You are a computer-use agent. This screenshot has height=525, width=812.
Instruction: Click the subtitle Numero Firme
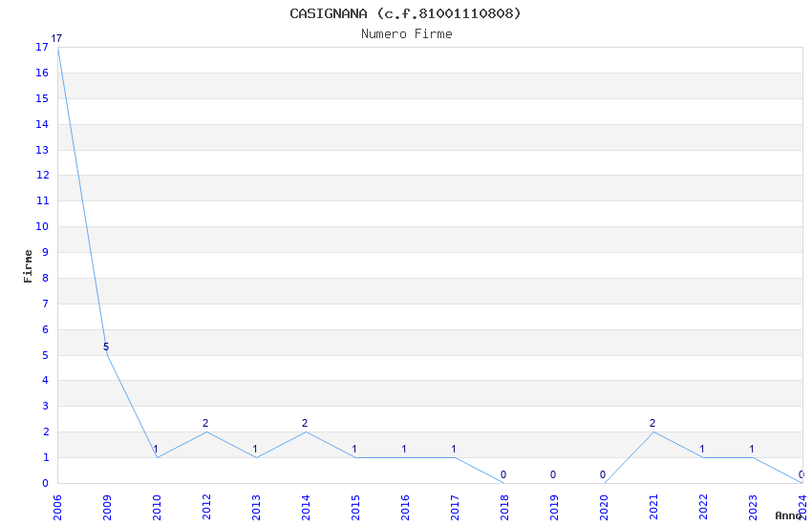[x=407, y=34]
